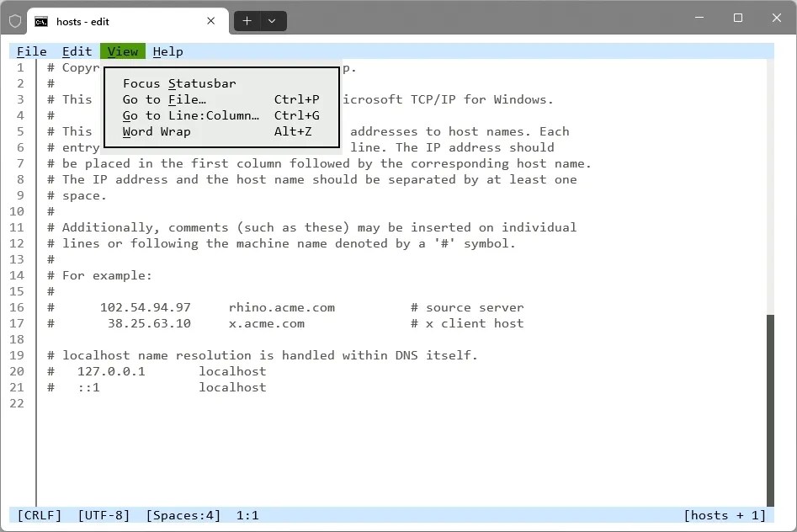Open the Help menu

167,51
